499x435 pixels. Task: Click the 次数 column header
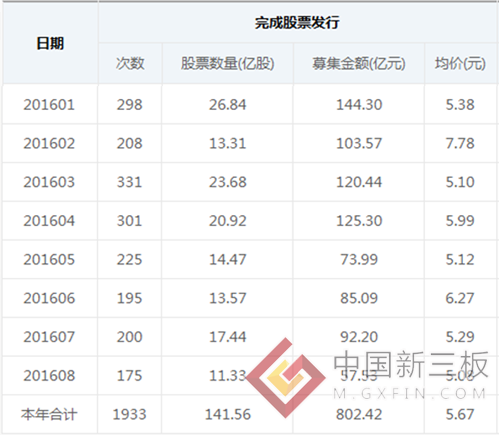click(x=130, y=63)
